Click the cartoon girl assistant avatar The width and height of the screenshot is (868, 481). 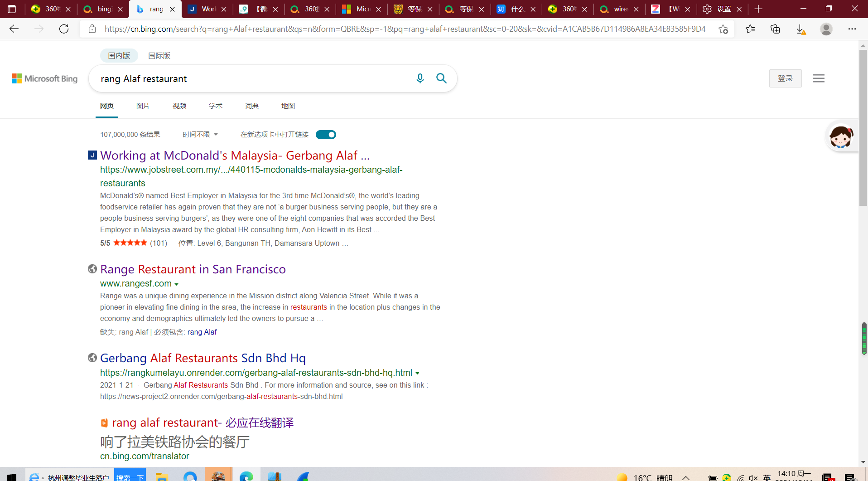841,136
